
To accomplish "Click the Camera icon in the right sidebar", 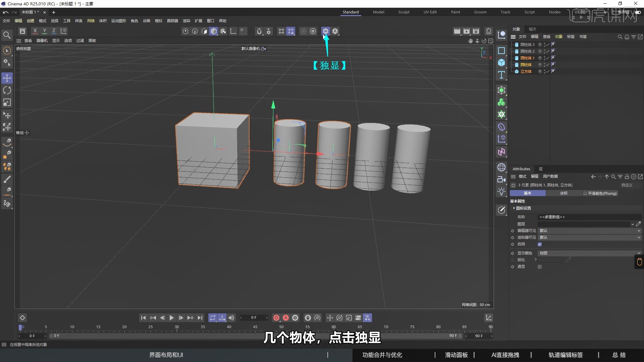I will coord(501,180).
